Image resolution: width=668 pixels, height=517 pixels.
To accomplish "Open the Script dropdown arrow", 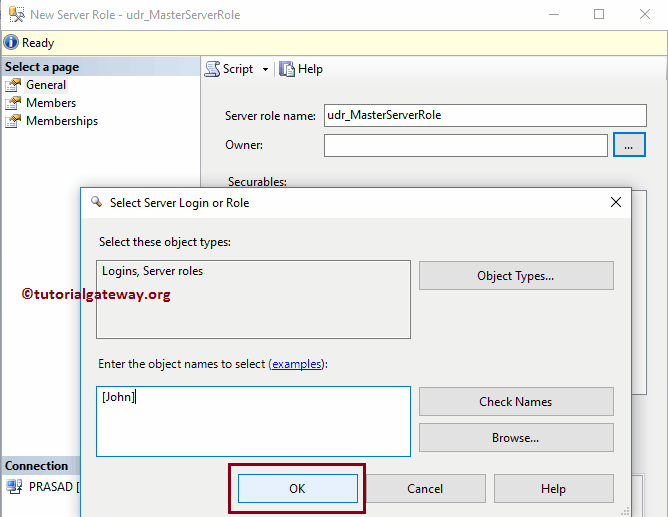I will pos(265,70).
